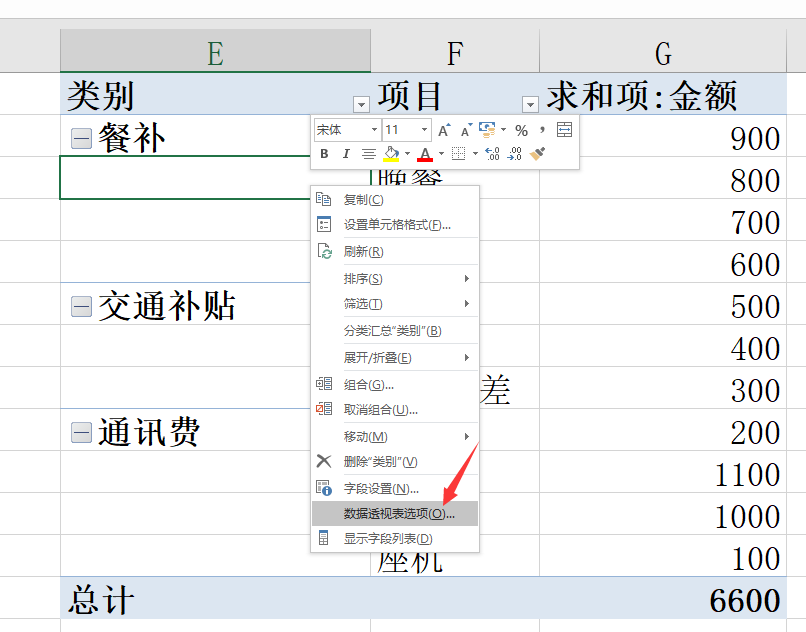Apply italic formatting in mini toolbar

click(x=346, y=154)
